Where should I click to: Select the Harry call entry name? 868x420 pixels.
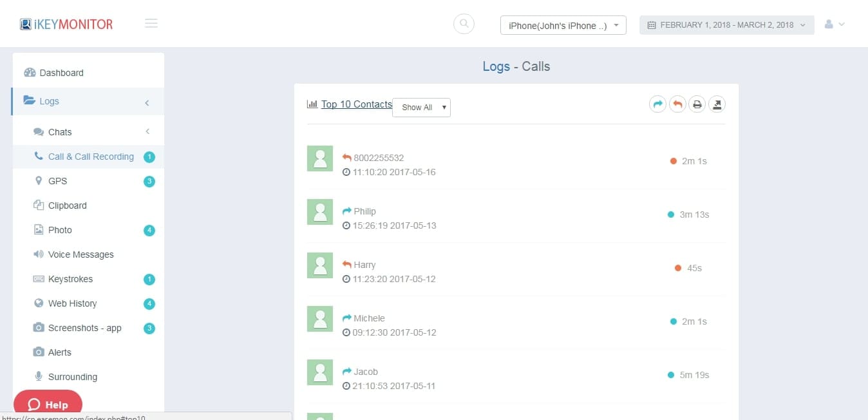(x=364, y=265)
